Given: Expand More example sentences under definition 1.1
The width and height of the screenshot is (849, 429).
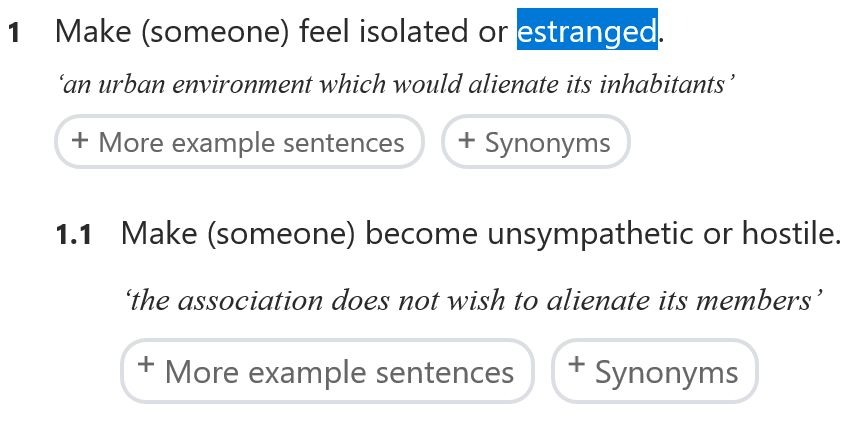Looking at the screenshot, I should click(326, 373).
